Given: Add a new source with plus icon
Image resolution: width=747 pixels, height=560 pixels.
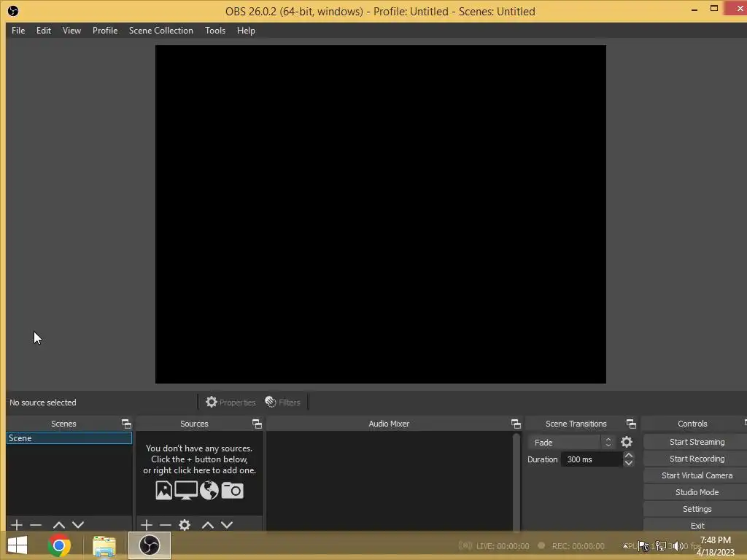Looking at the screenshot, I should click(x=147, y=525).
